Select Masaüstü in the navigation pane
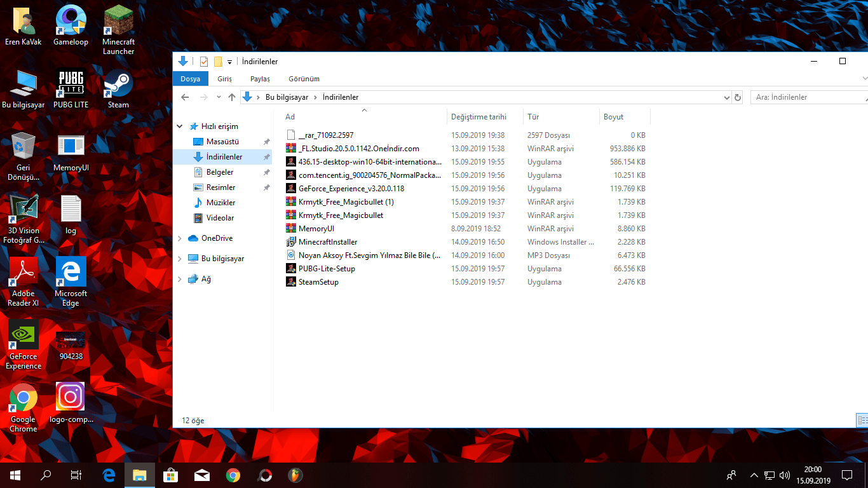The width and height of the screenshot is (868, 488). pyautogui.click(x=223, y=142)
